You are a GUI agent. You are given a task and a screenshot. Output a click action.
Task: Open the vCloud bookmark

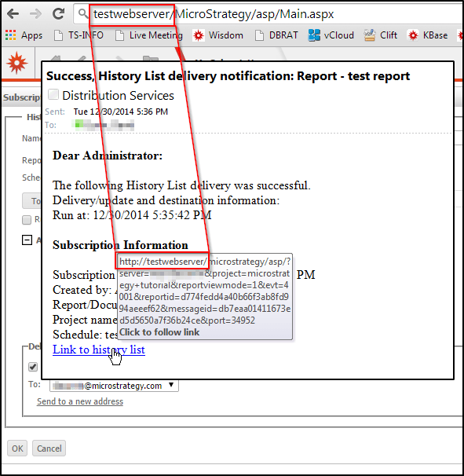pos(331,35)
